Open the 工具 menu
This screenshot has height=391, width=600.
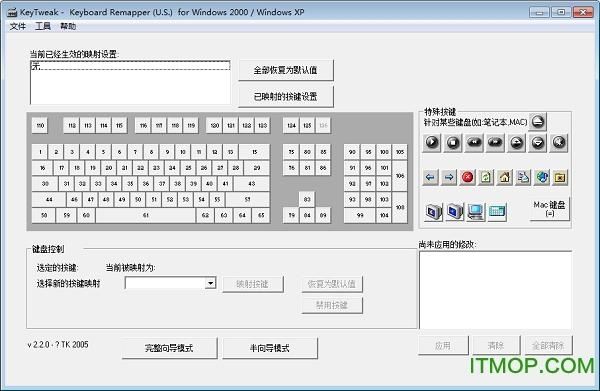click(43, 26)
